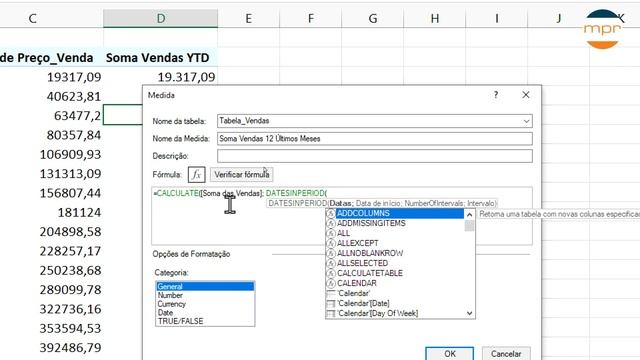Click the Verificar fórmula button
Image resolution: width=640 pixels, height=360 pixels.
tap(242, 175)
